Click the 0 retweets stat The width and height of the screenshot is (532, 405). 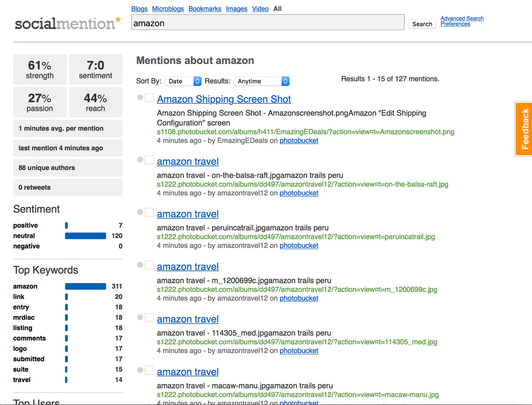[68, 187]
